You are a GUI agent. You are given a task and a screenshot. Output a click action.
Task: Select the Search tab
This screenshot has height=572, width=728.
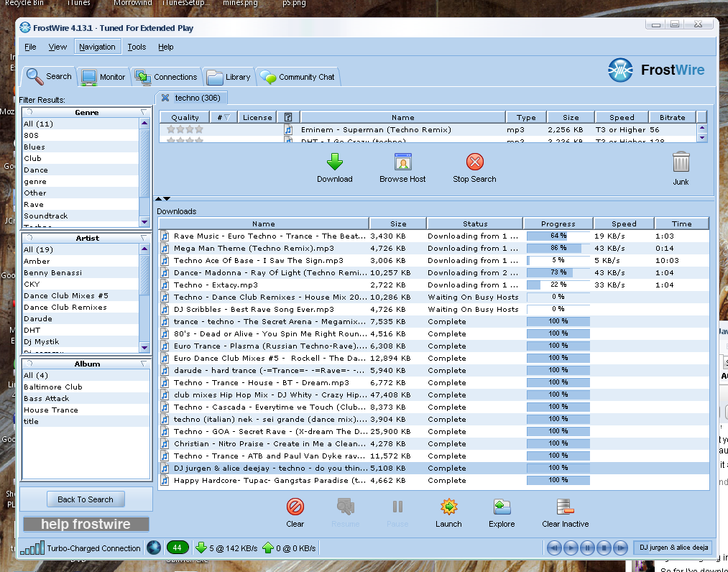49,76
